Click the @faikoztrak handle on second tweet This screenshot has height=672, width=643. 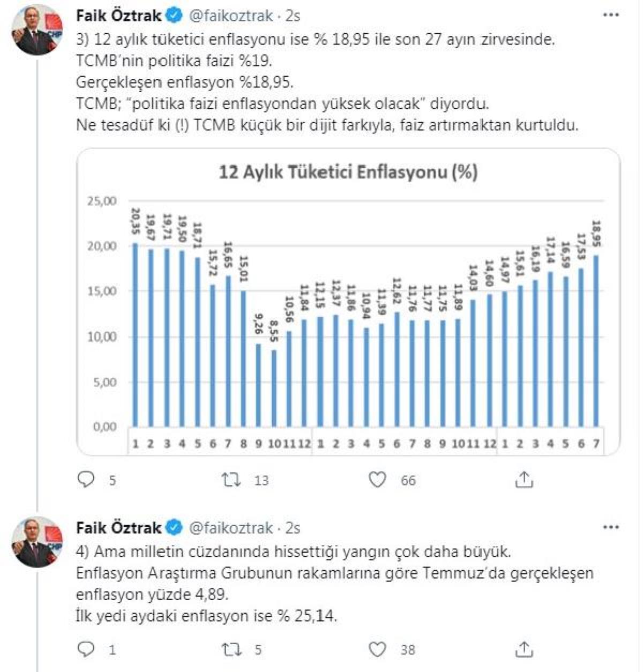(231, 528)
